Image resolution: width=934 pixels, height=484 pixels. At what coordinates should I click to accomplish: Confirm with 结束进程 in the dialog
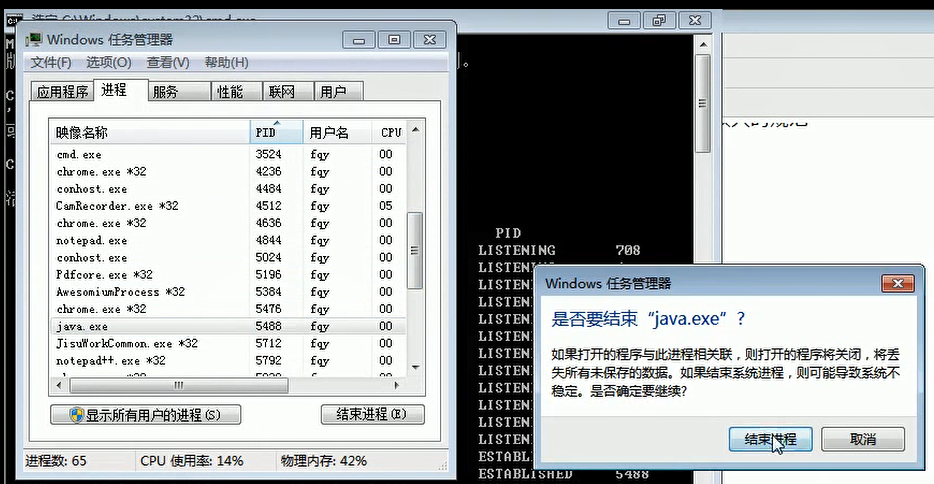point(770,439)
